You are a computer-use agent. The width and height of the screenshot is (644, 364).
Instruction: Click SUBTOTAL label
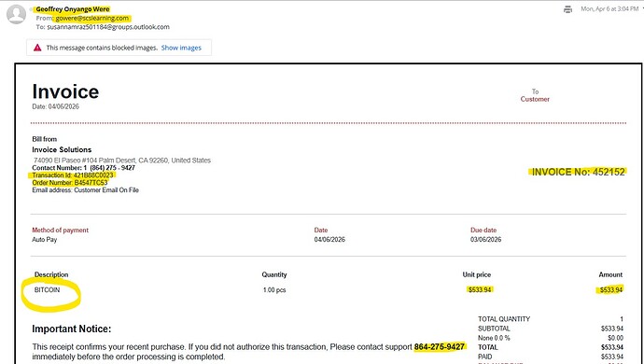pyautogui.click(x=494, y=329)
